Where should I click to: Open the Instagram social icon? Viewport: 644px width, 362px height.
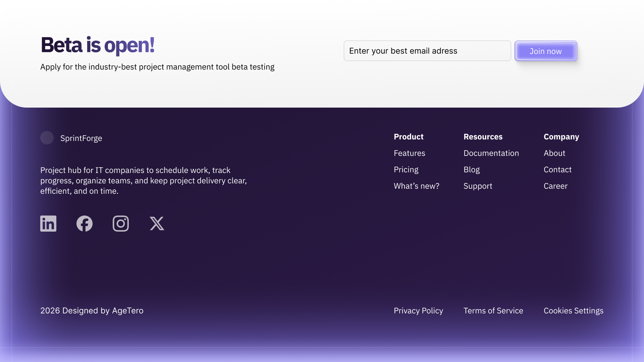point(121,224)
